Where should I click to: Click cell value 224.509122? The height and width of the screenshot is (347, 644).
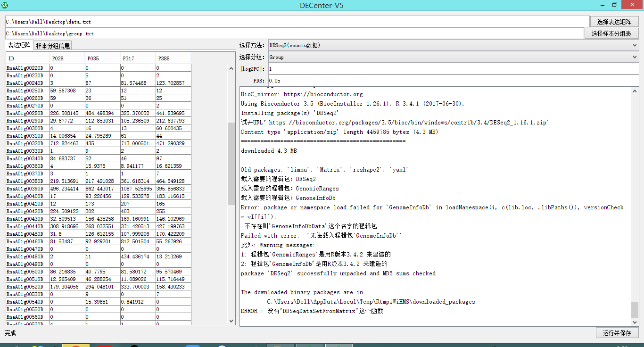tap(67, 211)
